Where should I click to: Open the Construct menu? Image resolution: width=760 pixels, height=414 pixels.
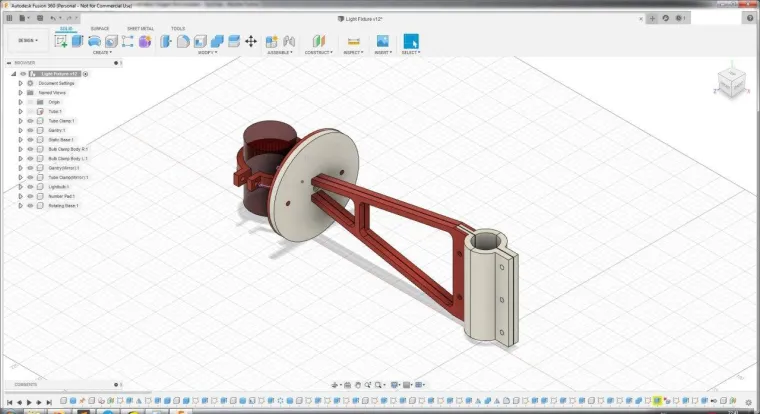[x=319, y=52]
